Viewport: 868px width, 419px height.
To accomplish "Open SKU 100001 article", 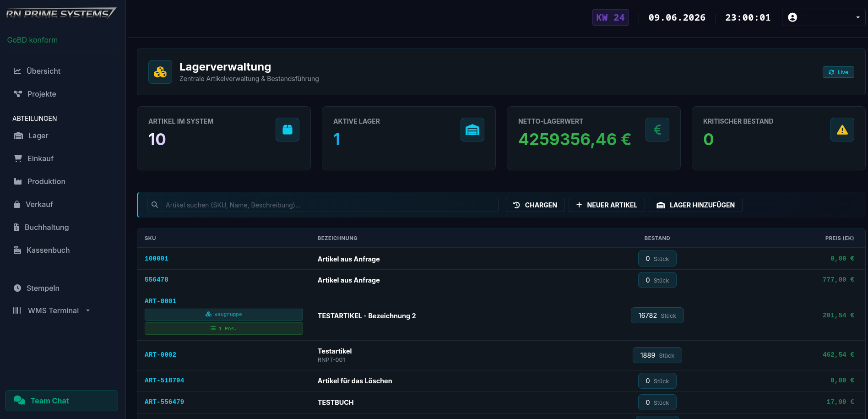I will point(157,258).
